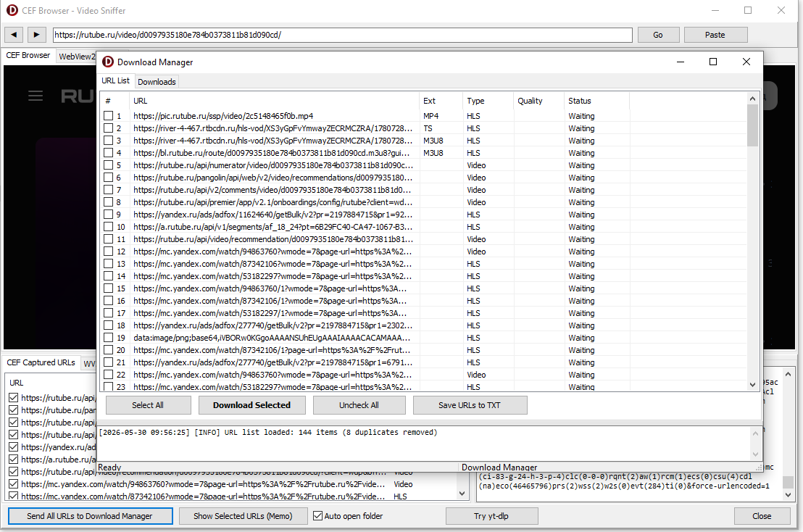
Task: Click Download Selected button
Action: pos(252,405)
